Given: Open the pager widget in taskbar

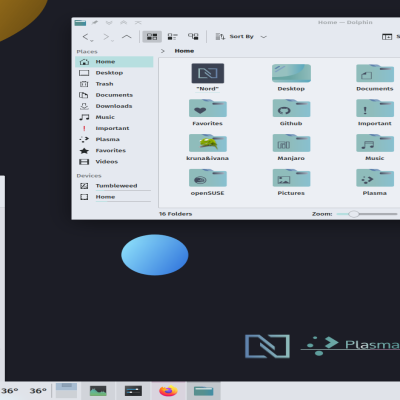Looking at the screenshot, I should 66,391.
